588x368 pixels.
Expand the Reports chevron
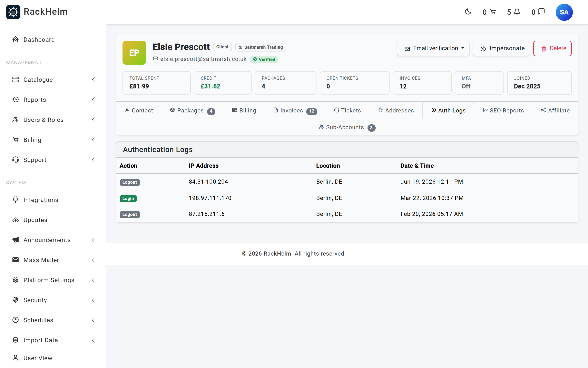93,100
